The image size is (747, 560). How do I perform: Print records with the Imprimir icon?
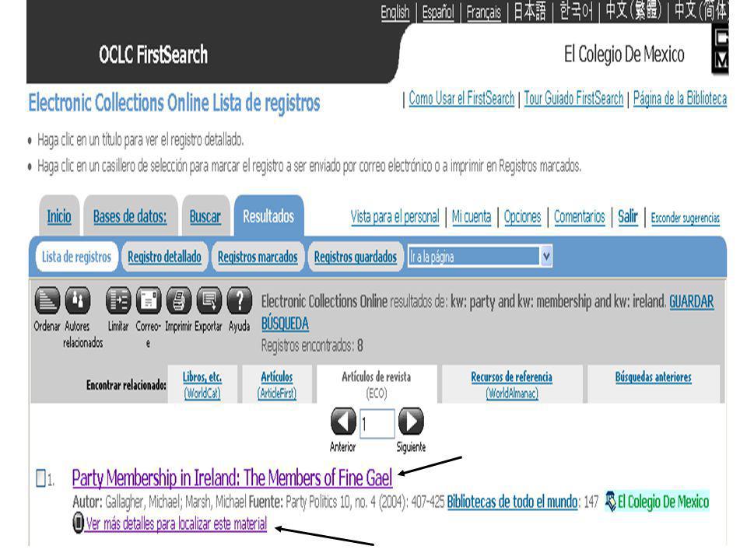click(x=179, y=300)
